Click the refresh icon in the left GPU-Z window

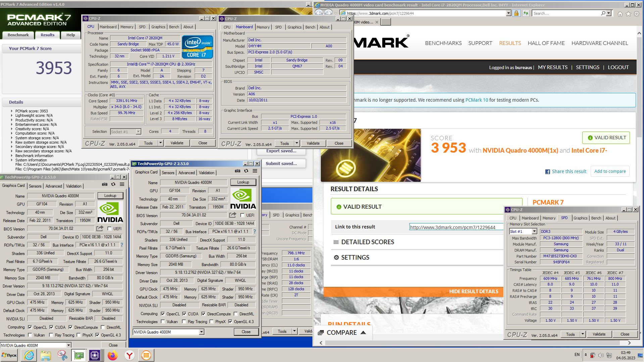click(113, 184)
